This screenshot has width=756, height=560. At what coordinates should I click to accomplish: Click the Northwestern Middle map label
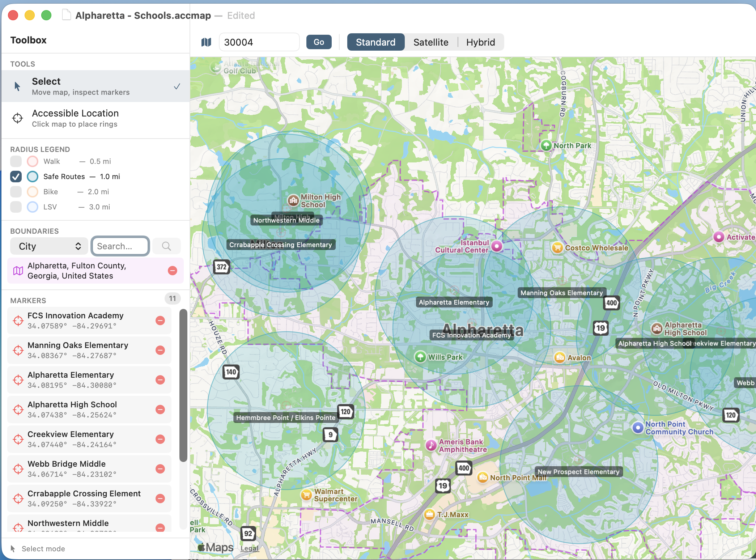[286, 220]
